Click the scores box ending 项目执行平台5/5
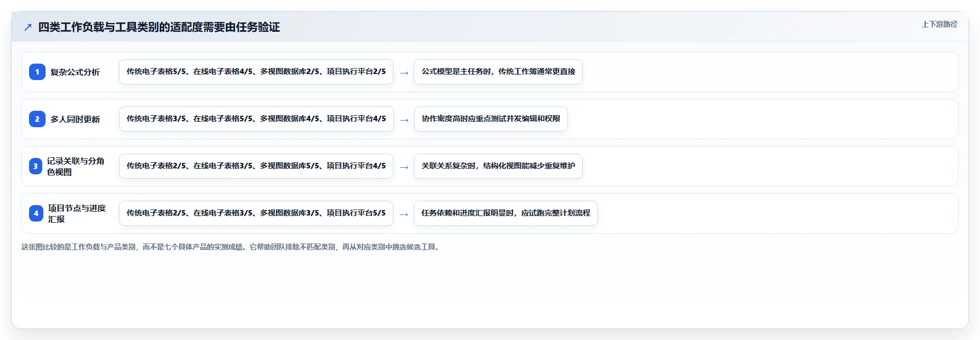The height and width of the screenshot is (340, 980). [x=256, y=213]
